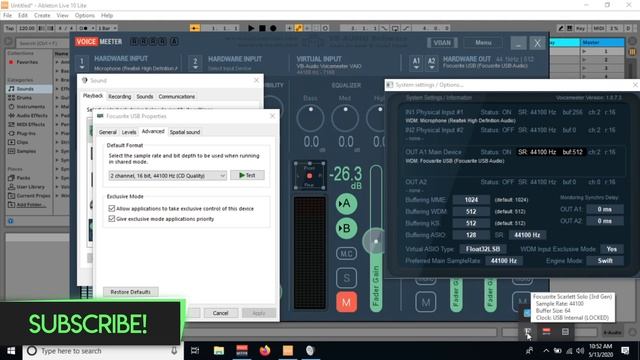Click Buffering MME value 1024
Viewport: 640px width, 360px height.
click(471, 200)
